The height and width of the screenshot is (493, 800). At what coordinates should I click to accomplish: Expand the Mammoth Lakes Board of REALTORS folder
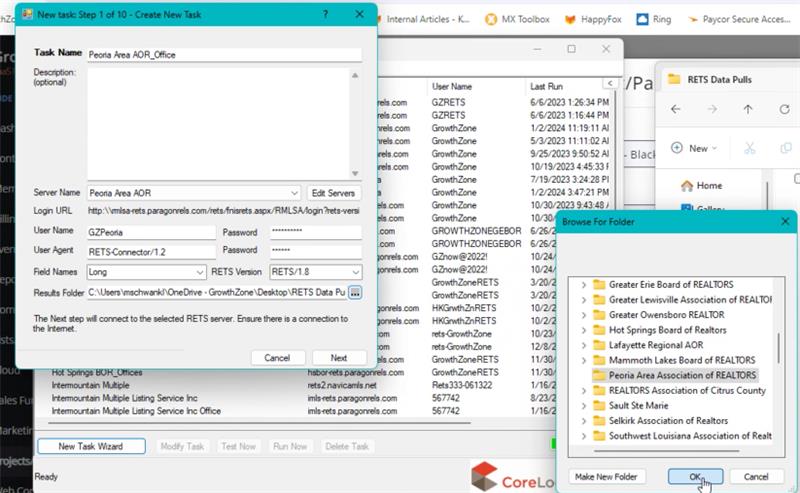tap(585, 360)
